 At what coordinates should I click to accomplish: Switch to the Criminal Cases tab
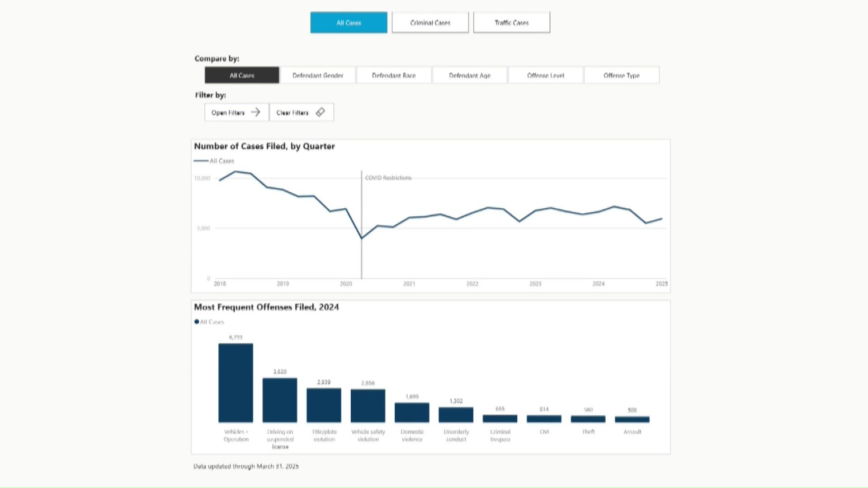pyautogui.click(x=430, y=23)
